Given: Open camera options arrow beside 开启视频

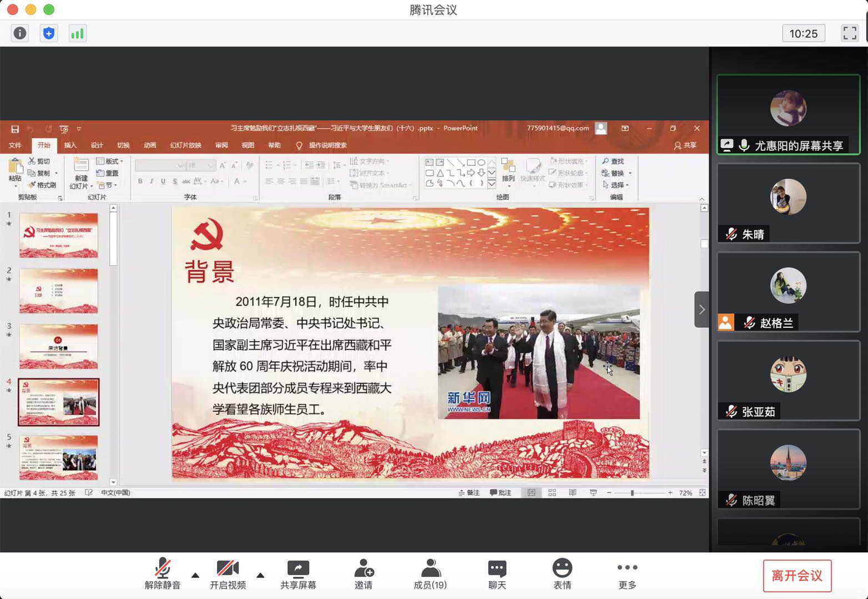Looking at the screenshot, I should point(260,575).
